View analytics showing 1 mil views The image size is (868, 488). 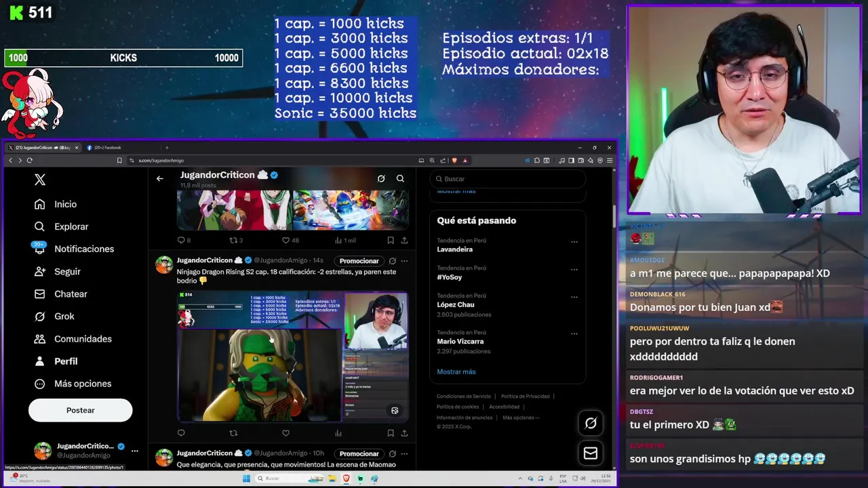[345, 240]
